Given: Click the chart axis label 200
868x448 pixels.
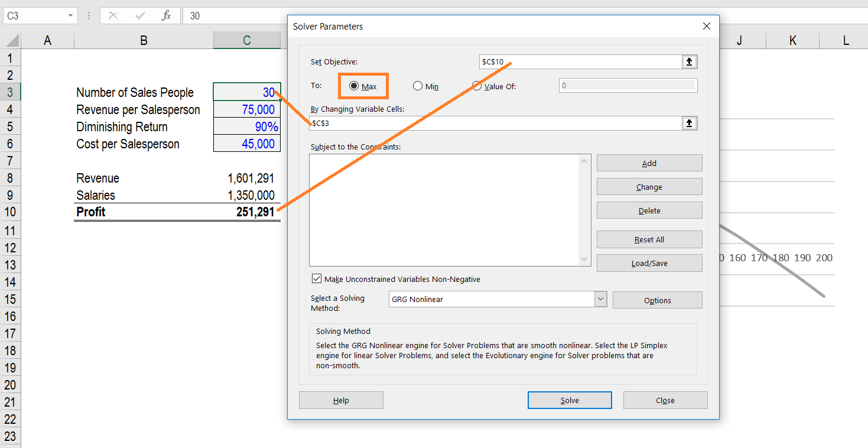Looking at the screenshot, I should [x=824, y=258].
